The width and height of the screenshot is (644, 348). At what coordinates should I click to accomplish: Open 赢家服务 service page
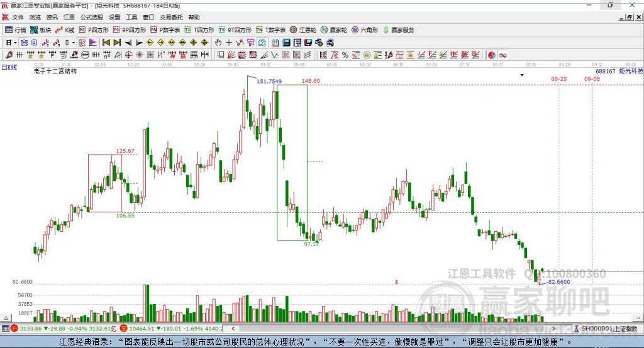tap(399, 30)
